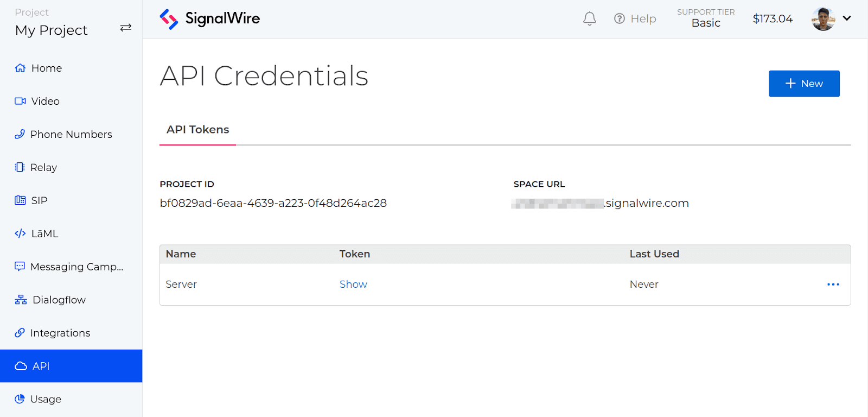Image resolution: width=868 pixels, height=417 pixels.
Task: Open the Help link
Action: pos(635,19)
